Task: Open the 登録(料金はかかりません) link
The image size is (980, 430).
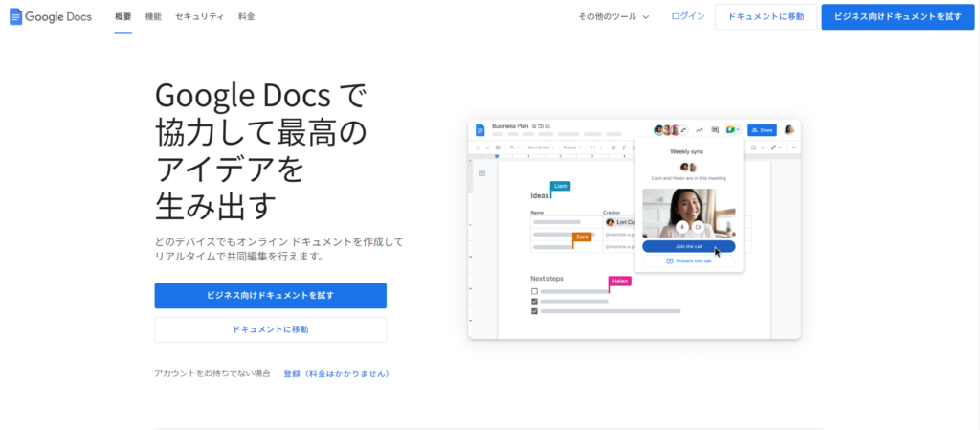Action: [337, 373]
